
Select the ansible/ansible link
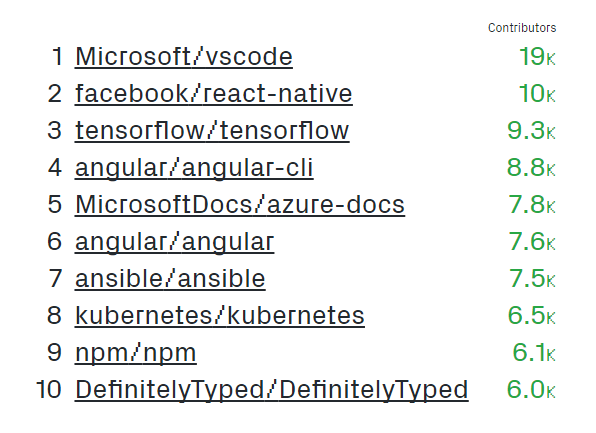pyautogui.click(x=170, y=279)
